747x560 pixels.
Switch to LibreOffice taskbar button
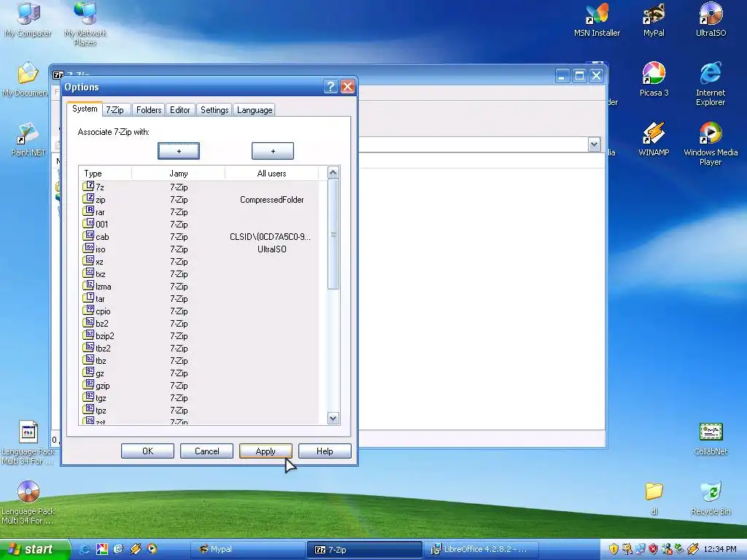pyautogui.click(x=482, y=550)
